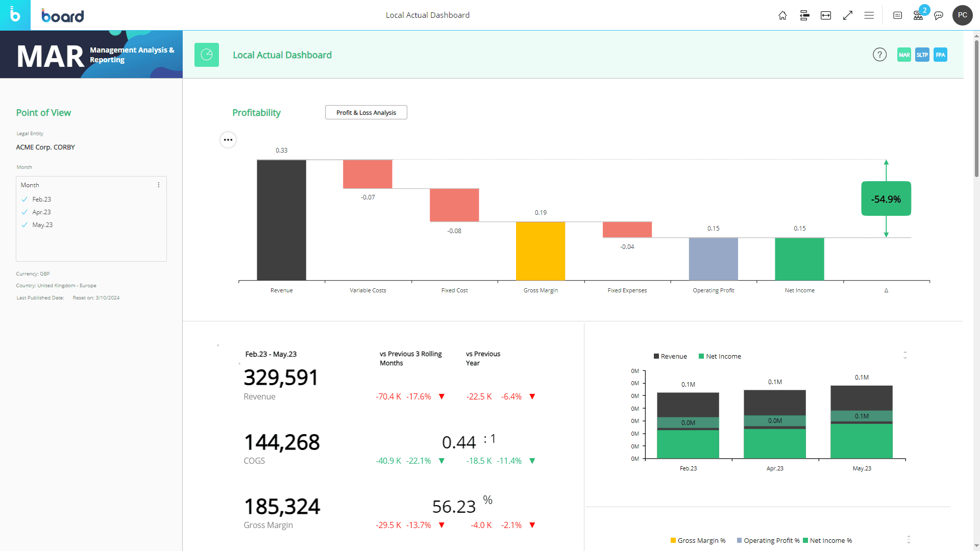Open the presentations group icon with badge
Viewport: 980px width, 551px height.
[918, 15]
